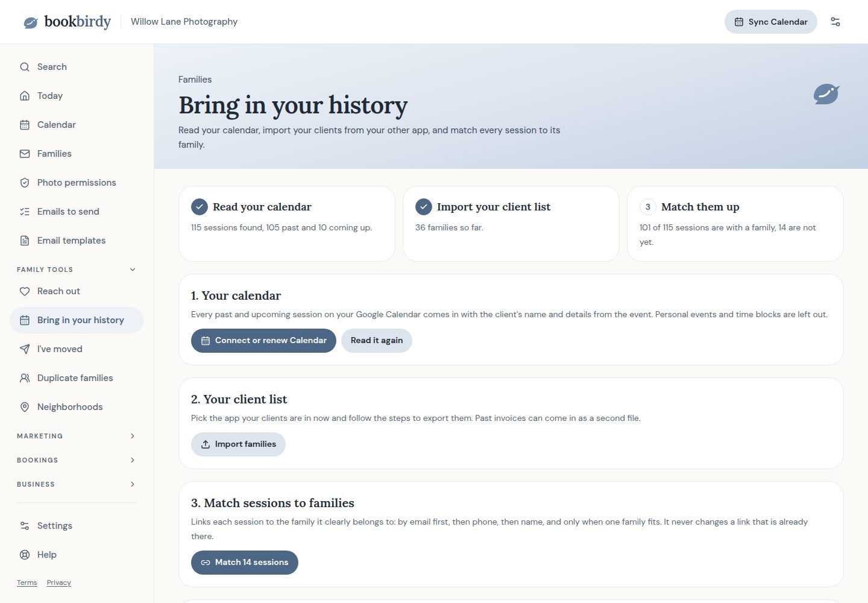The width and height of the screenshot is (868, 603).
Task: Click the Sync Calendar button
Action: pos(770,22)
